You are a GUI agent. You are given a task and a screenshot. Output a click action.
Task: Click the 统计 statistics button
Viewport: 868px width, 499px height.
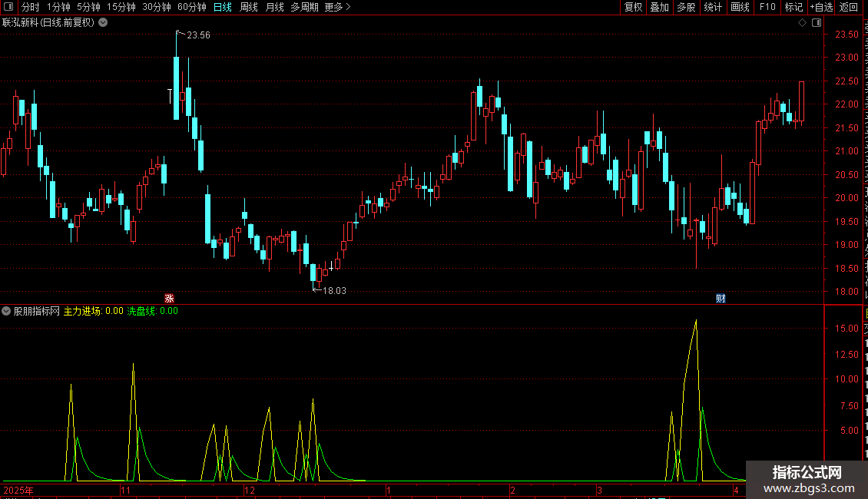(x=713, y=7)
